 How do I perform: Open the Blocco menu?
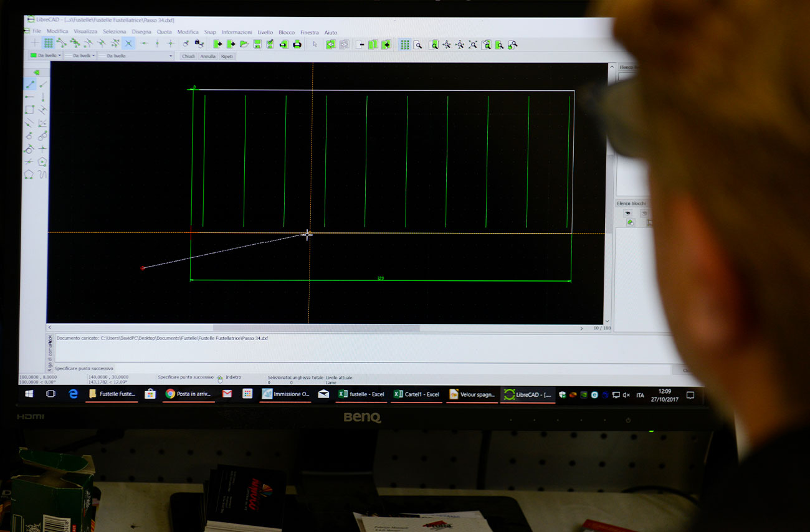(287, 32)
